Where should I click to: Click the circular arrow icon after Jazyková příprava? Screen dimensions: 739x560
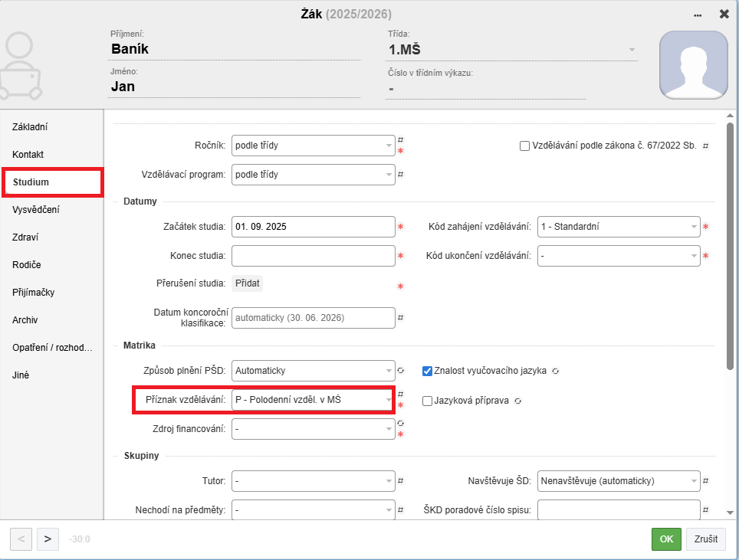pos(518,401)
